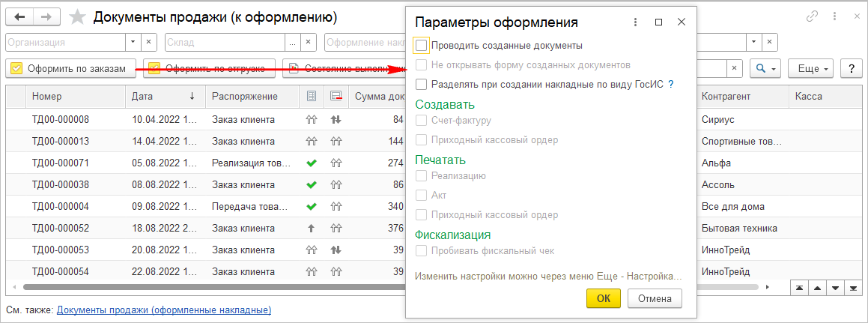Clear the Склад filter field
This screenshot has height=323, width=868.
pyautogui.click(x=308, y=42)
